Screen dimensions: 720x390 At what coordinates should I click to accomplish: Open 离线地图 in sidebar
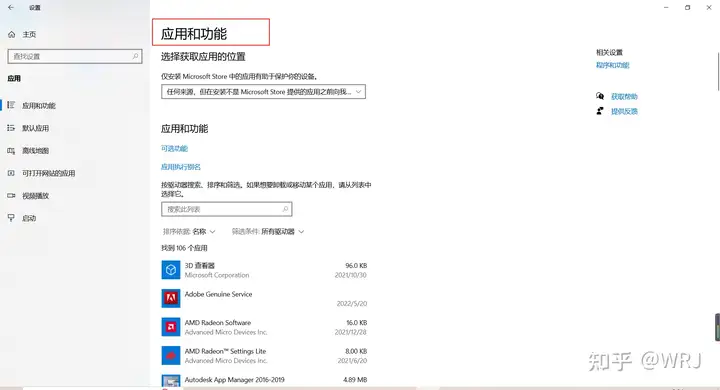pos(36,151)
